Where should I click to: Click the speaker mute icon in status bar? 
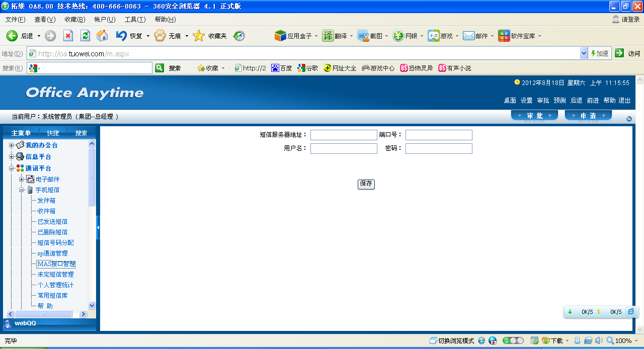tap(599, 340)
